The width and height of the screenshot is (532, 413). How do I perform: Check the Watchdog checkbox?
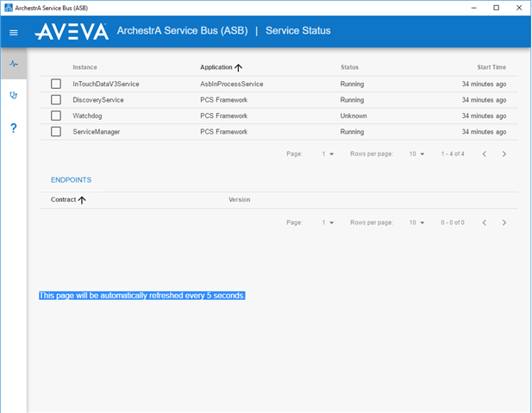(56, 116)
